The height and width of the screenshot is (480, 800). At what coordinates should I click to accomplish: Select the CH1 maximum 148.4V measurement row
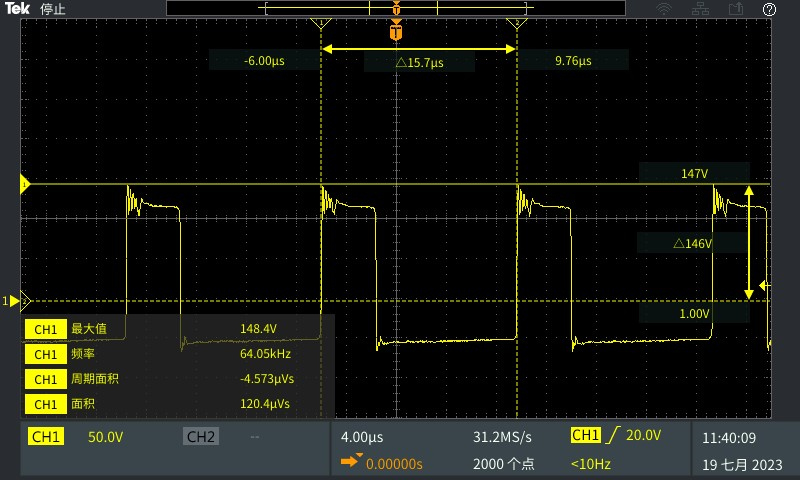pyautogui.click(x=177, y=328)
